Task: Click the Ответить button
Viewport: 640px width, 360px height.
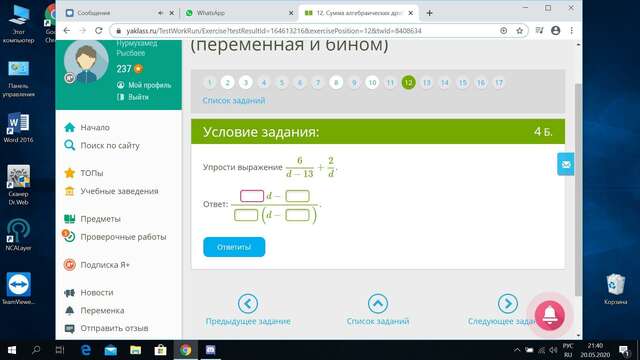Action: click(x=234, y=247)
